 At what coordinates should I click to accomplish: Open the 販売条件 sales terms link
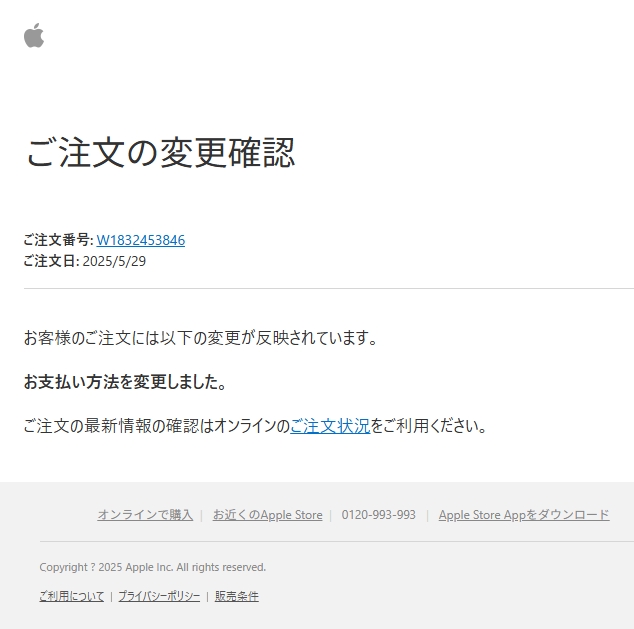pyautogui.click(x=237, y=596)
